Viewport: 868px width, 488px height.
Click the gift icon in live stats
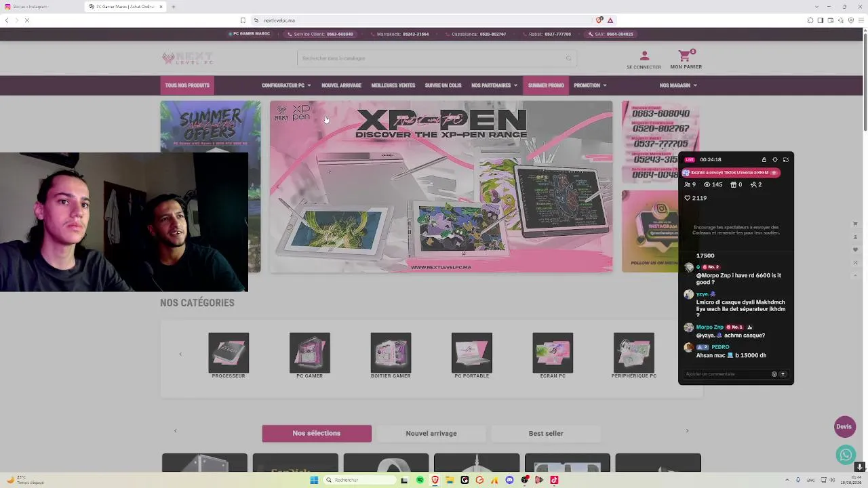click(733, 184)
